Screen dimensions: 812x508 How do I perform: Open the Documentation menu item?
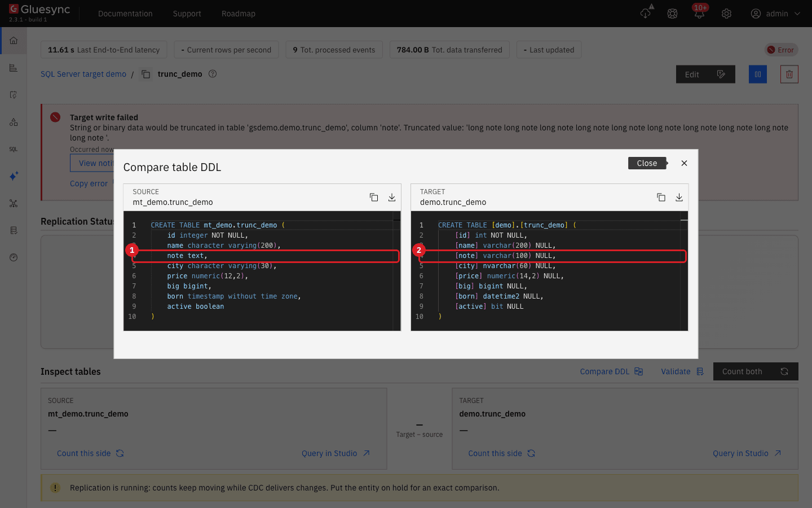click(x=125, y=14)
